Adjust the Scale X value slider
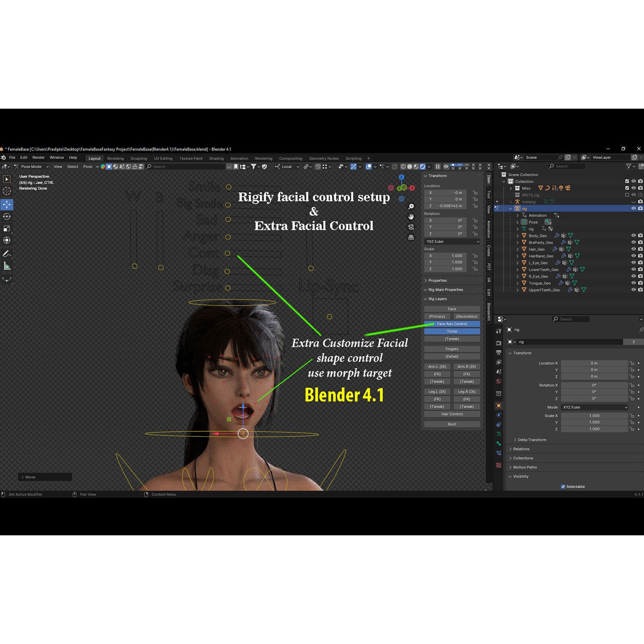 coord(595,415)
